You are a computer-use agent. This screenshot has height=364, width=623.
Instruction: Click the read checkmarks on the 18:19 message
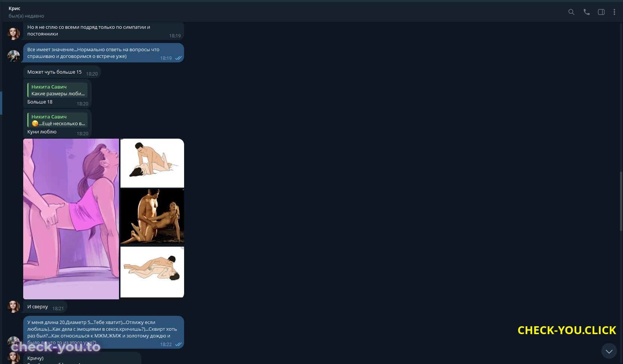(x=178, y=58)
